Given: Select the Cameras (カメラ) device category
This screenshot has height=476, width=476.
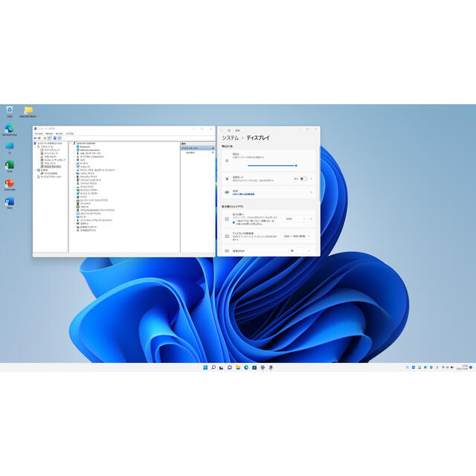Looking at the screenshot, I should [81, 160].
